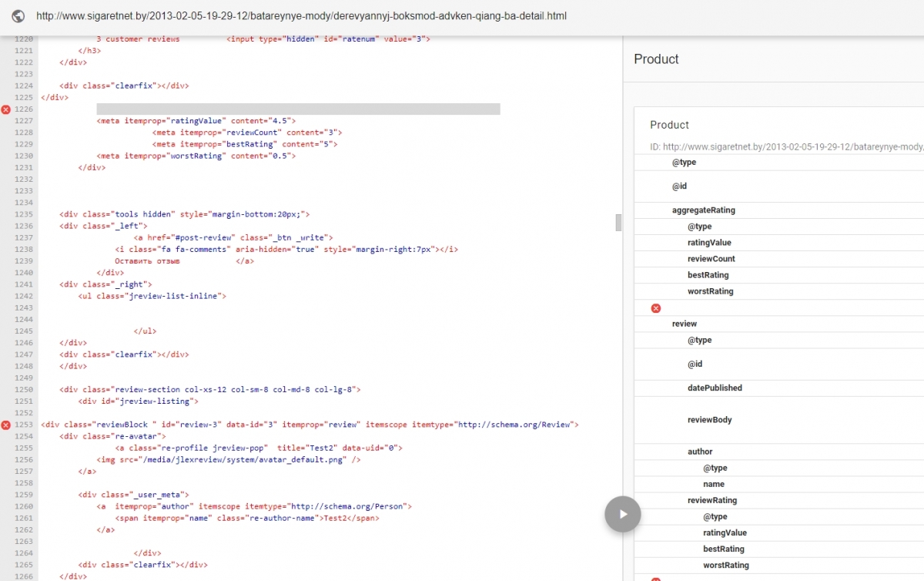Screen dimensions: 924x581
Task: Expand the reviewRating property row
Action: 712,500
